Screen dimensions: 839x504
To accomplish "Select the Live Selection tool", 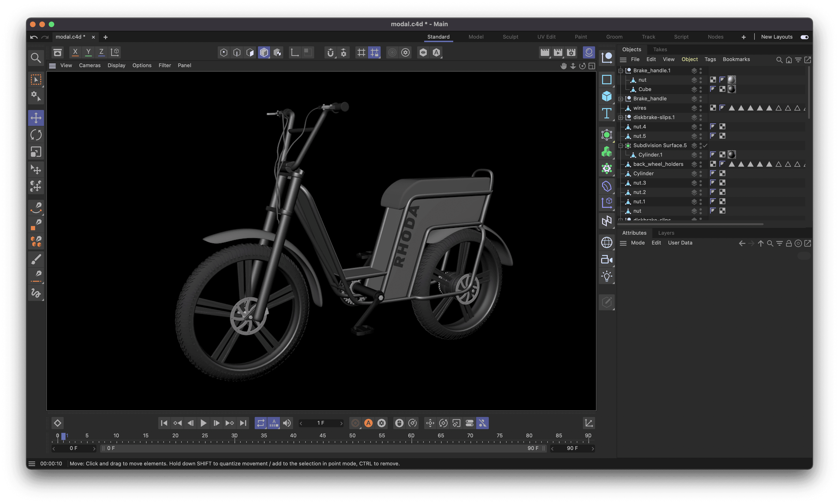I will pos(36,80).
